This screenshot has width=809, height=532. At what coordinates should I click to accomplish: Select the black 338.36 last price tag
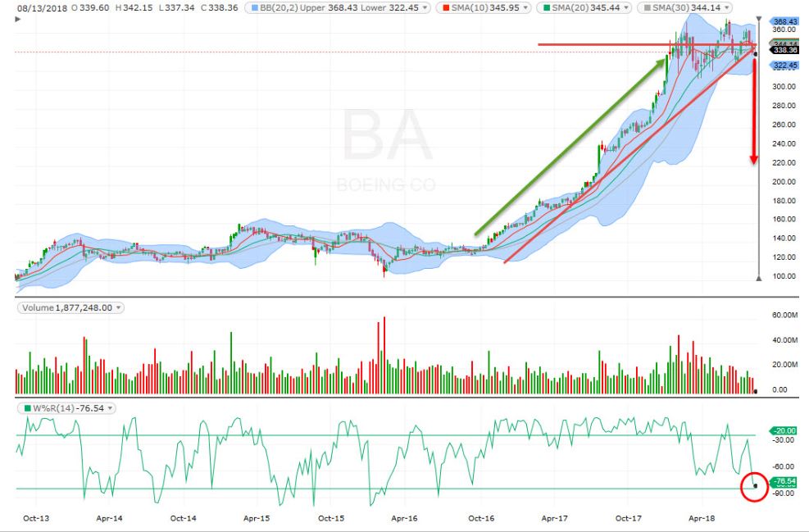[x=784, y=50]
